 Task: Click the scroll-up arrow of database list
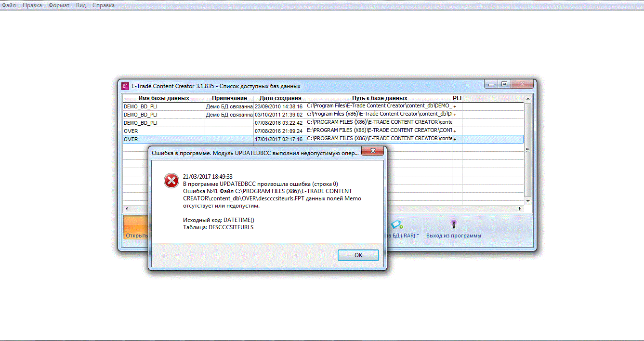(x=527, y=99)
